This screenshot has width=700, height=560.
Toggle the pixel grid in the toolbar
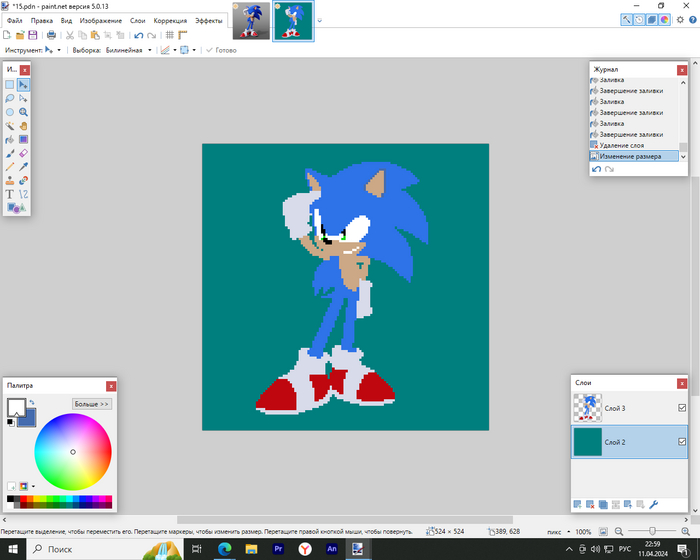[169, 35]
